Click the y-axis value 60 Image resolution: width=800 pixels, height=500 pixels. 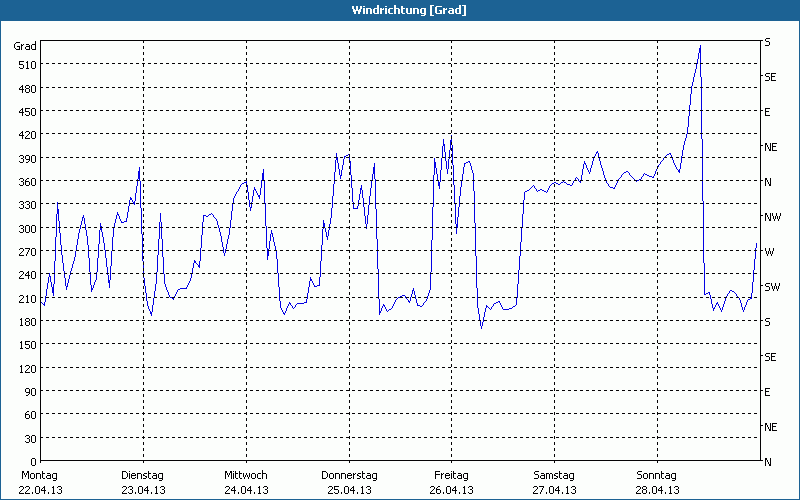pos(31,415)
